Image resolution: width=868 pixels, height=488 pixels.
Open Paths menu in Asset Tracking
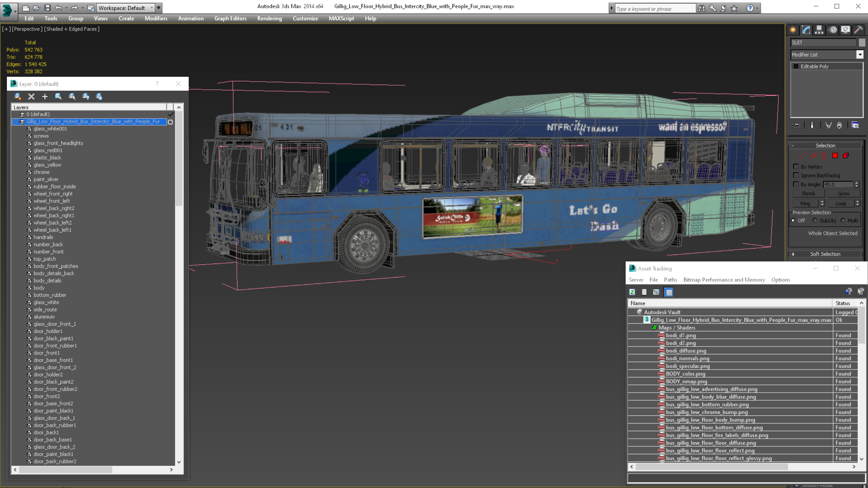click(x=670, y=280)
